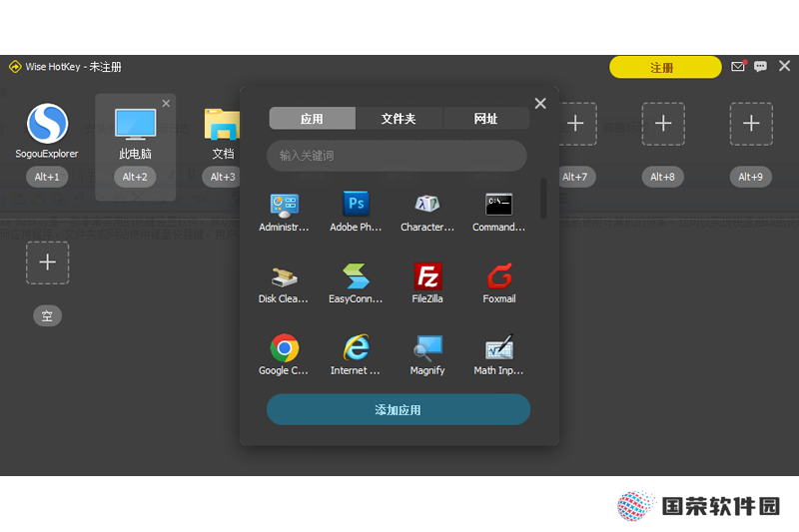The width and height of the screenshot is (799, 532).
Task: Click the 添加应用 button
Action: click(399, 409)
